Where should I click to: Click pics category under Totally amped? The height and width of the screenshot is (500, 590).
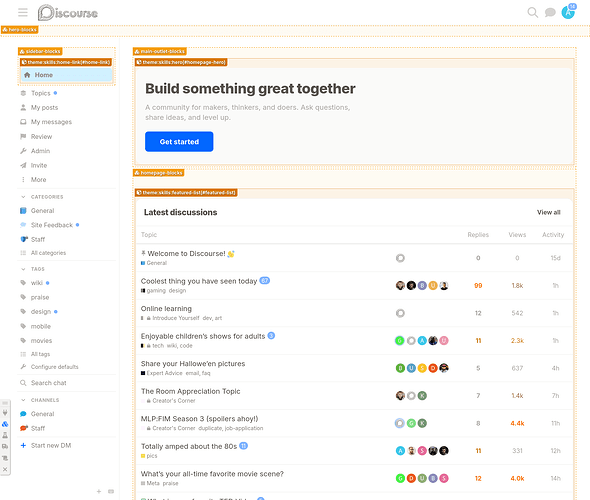(149, 456)
